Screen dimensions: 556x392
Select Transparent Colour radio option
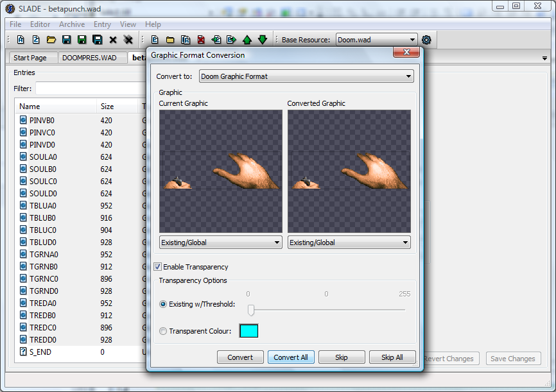163,331
